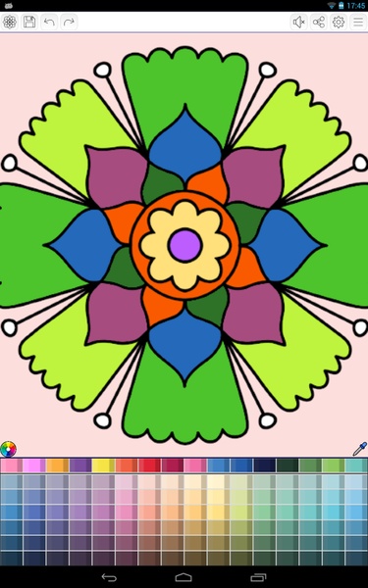Undo the last fill action
The width and height of the screenshot is (368, 588).
coord(49,22)
